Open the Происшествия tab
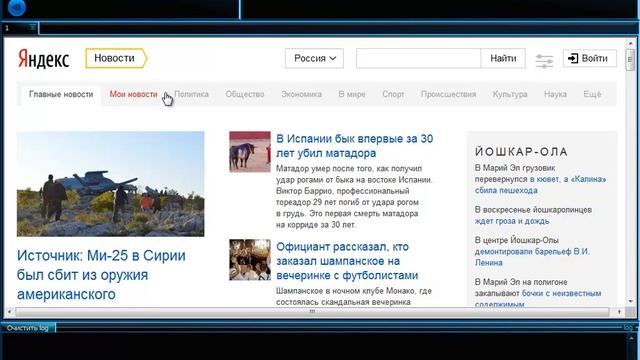This screenshot has width=640, height=360. 448,94
